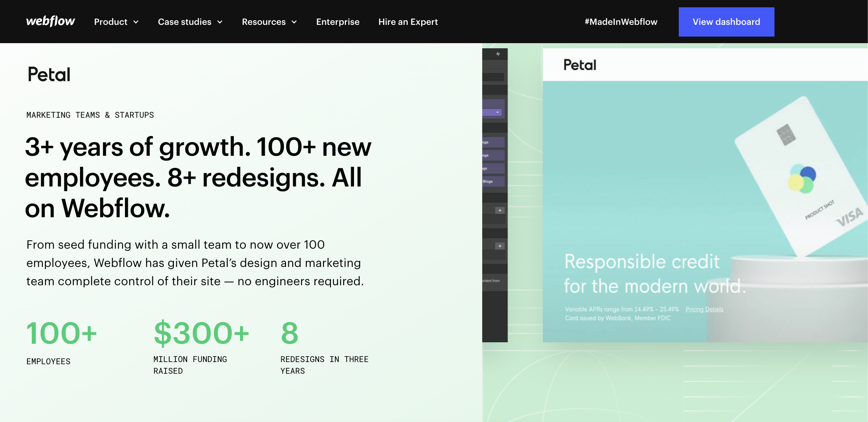Expand the Case studies dropdown
The image size is (868, 422).
click(190, 22)
